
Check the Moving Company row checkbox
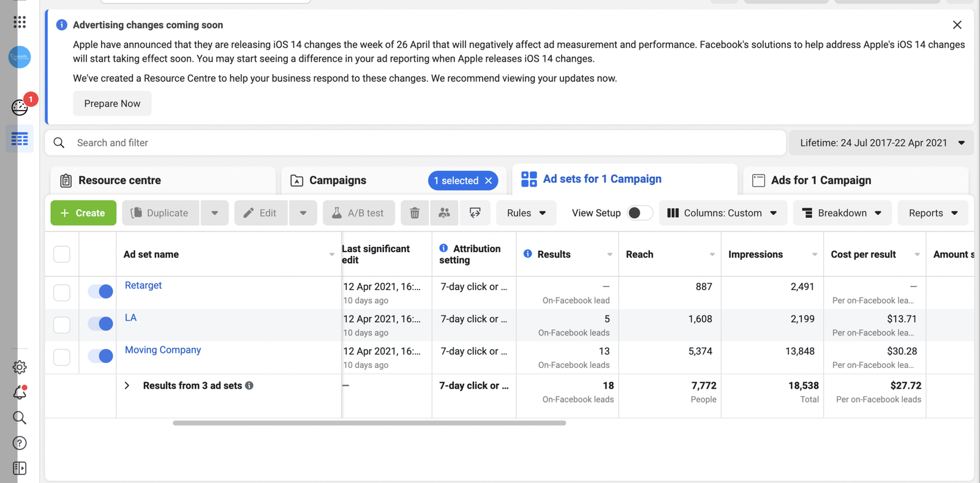tap(62, 357)
